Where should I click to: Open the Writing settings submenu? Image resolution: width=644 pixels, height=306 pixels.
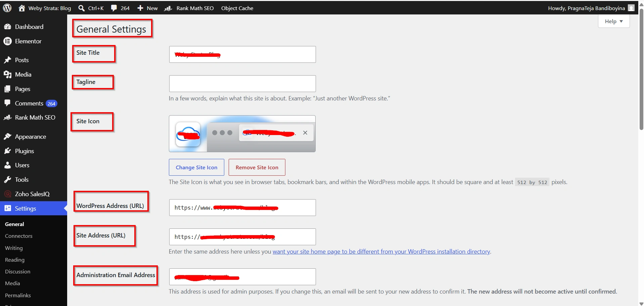pyautogui.click(x=14, y=248)
